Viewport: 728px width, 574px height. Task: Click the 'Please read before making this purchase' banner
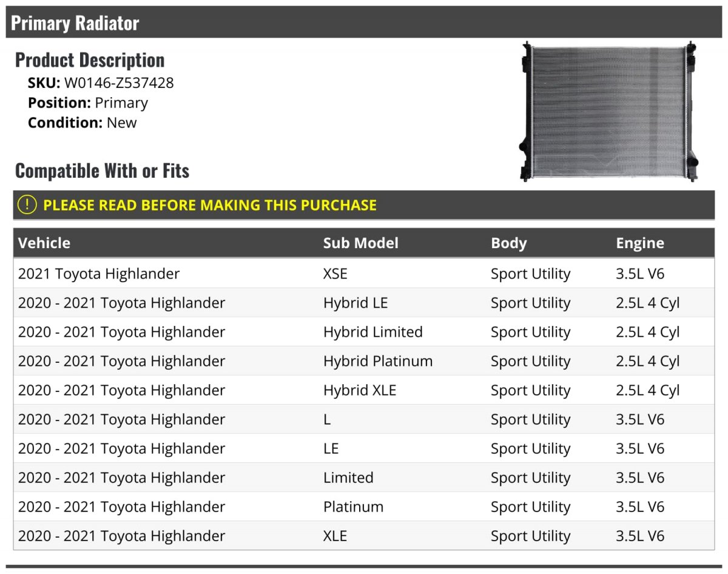[364, 204]
